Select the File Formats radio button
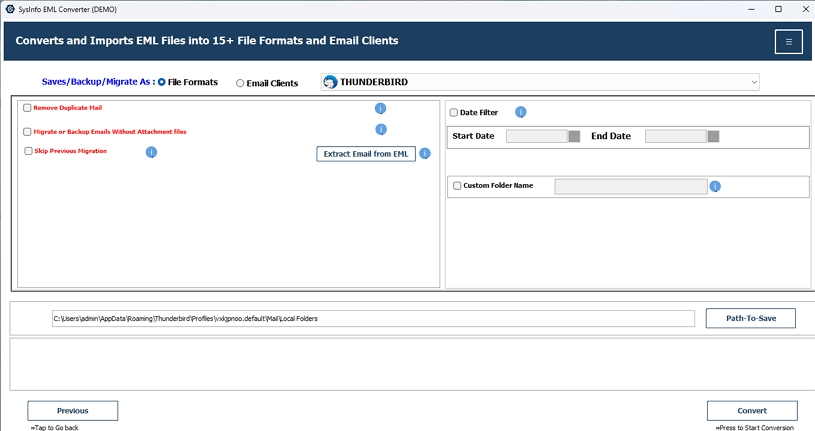The image size is (815, 431). click(x=162, y=82)
